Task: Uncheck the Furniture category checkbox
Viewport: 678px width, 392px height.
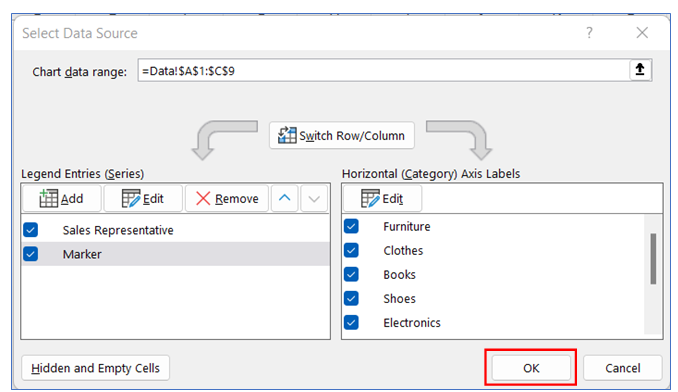Action: (x=351, y=226)
